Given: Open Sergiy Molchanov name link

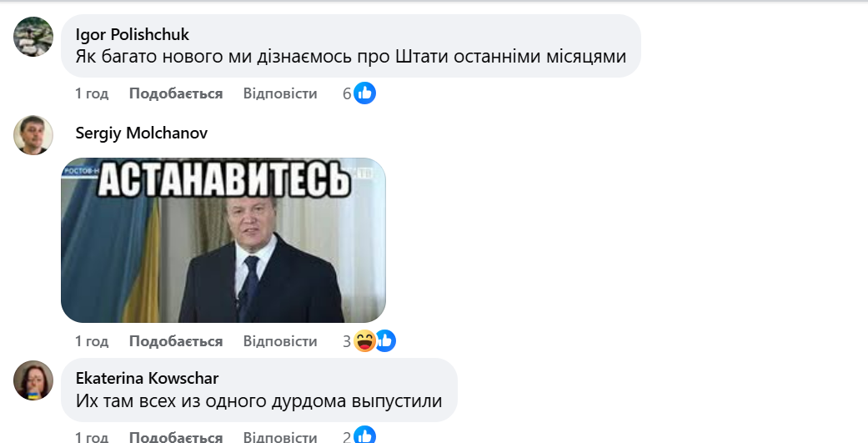Looking at the screenshot, I should pyautogui.click(x=142, y=133).
